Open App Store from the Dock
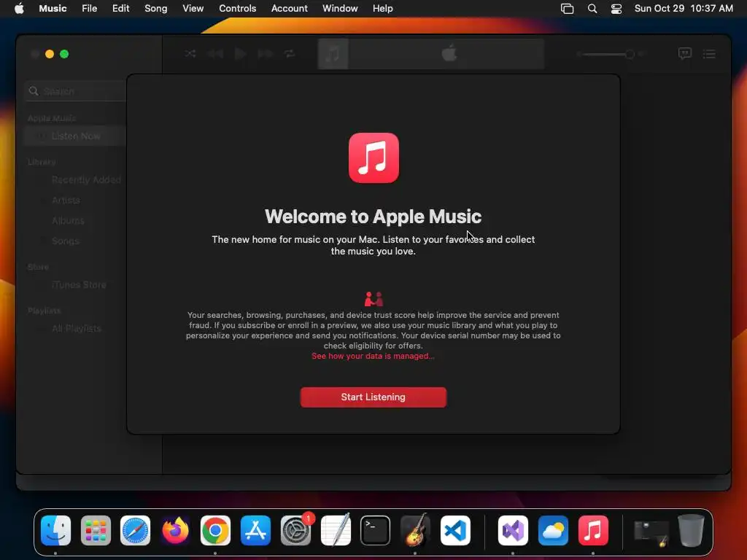The height and width of the screenshot is (560, 747). point(255,530)
